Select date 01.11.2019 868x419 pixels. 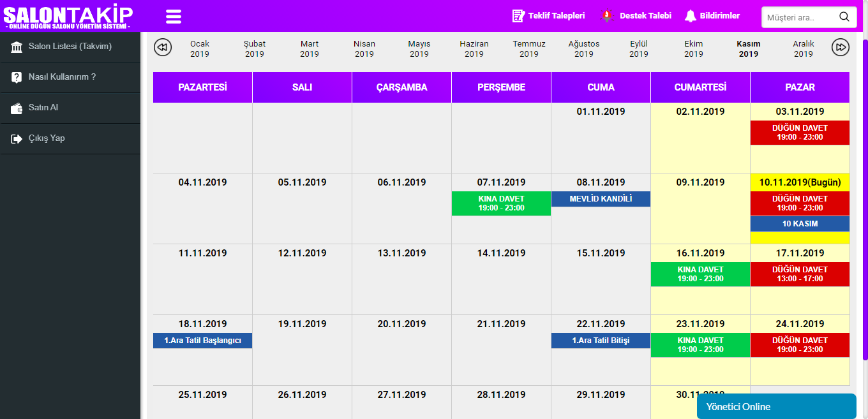[601, 112]
